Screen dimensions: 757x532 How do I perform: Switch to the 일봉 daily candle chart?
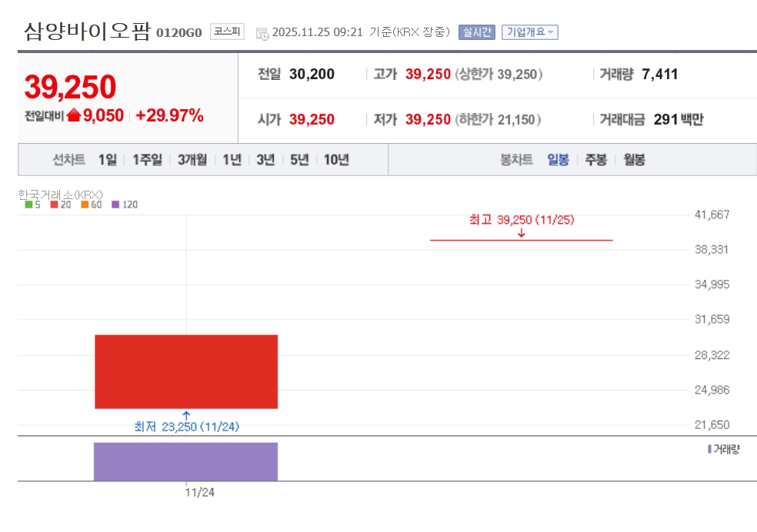[558, 160]
